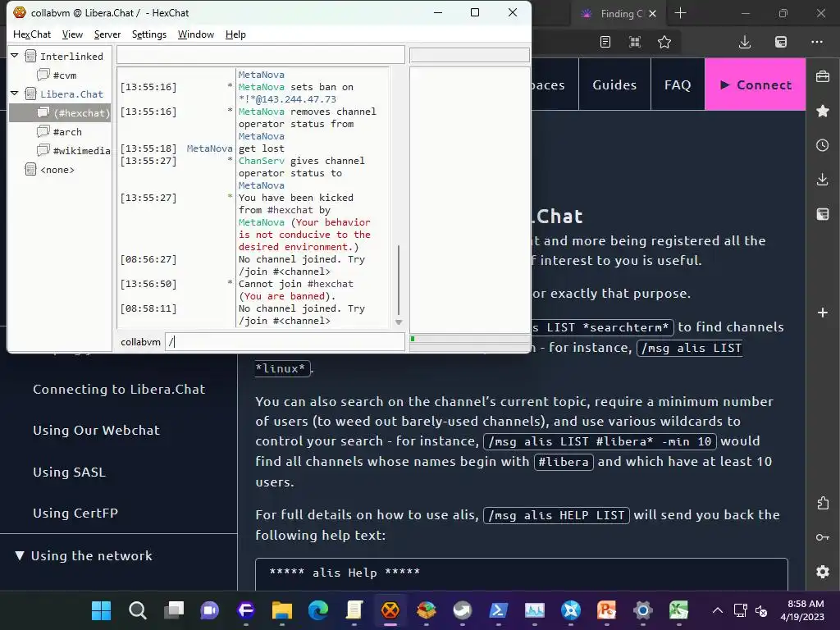Open PowerShell from the taskbar

pyautogui.click(x=498, y=610)
